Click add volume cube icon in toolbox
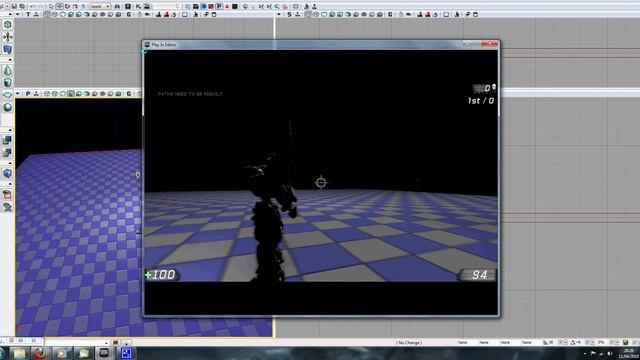 pos(7,173)
